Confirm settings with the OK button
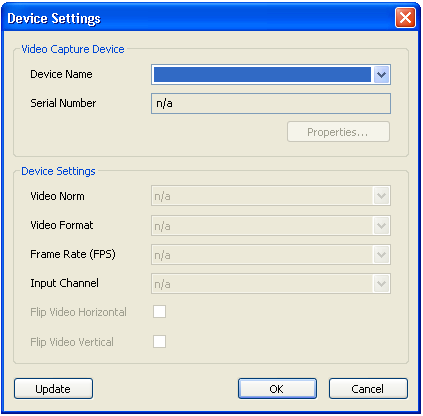 click(x=277, y=389)
